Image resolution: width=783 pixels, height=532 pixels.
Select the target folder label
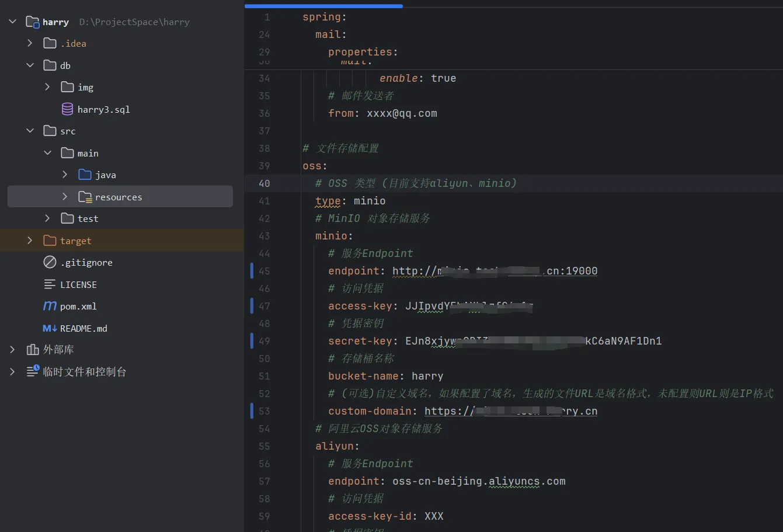76,241
